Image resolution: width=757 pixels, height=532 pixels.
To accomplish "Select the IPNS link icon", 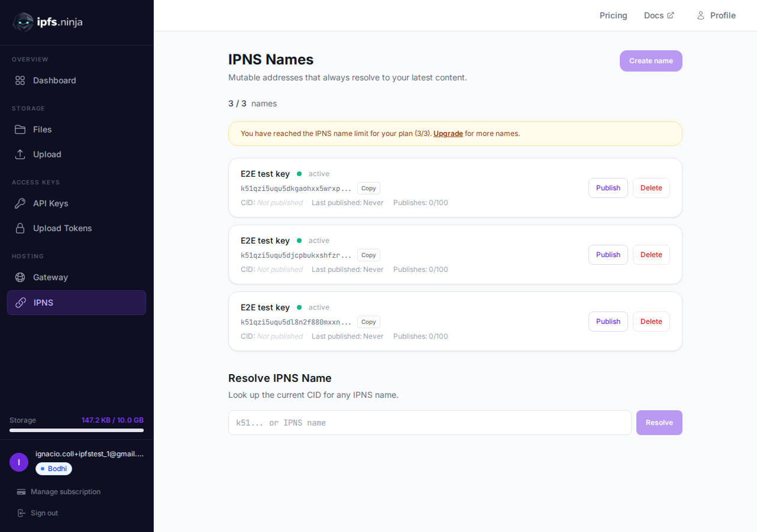I will pos(20,302).
